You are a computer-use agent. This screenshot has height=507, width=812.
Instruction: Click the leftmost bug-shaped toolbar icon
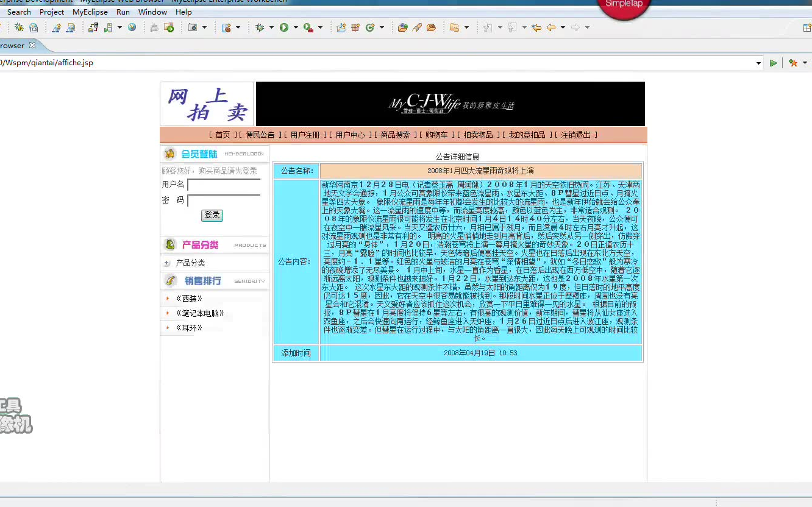coord(19,27)
